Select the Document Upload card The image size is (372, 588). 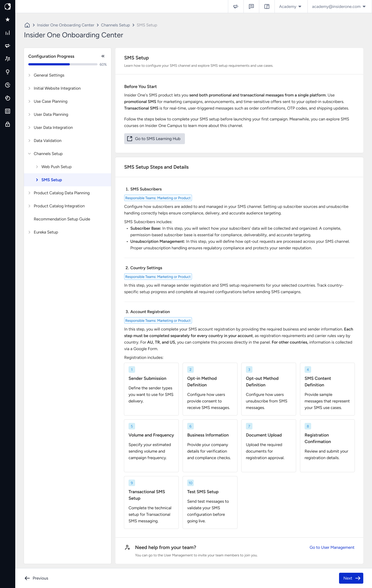pos(269,446)
